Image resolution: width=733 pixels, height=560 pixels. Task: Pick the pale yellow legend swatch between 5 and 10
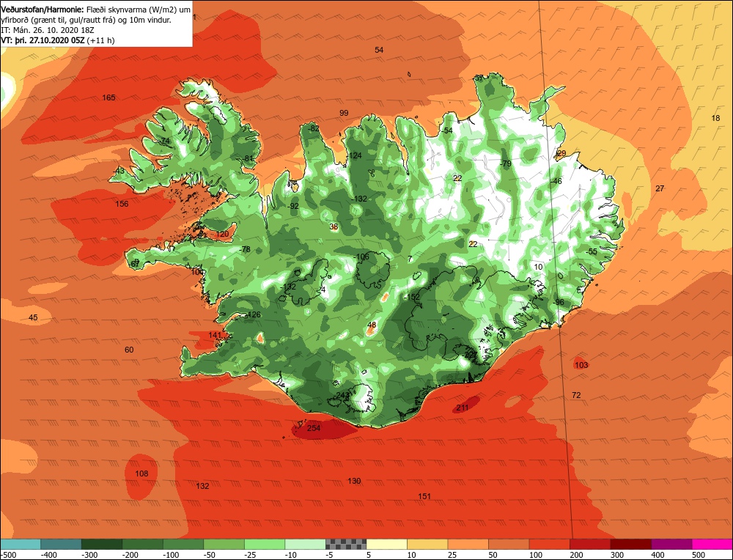pos(386,544)
